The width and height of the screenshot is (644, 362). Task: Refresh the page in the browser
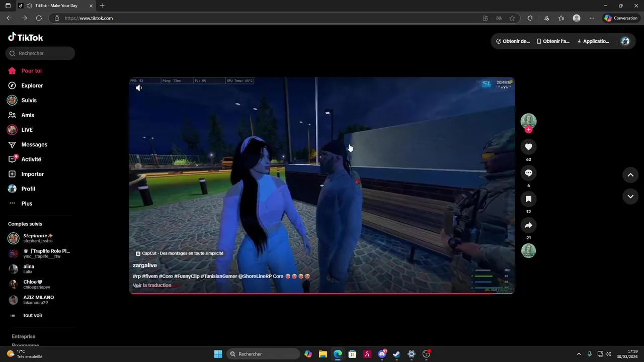click(39, 18)
